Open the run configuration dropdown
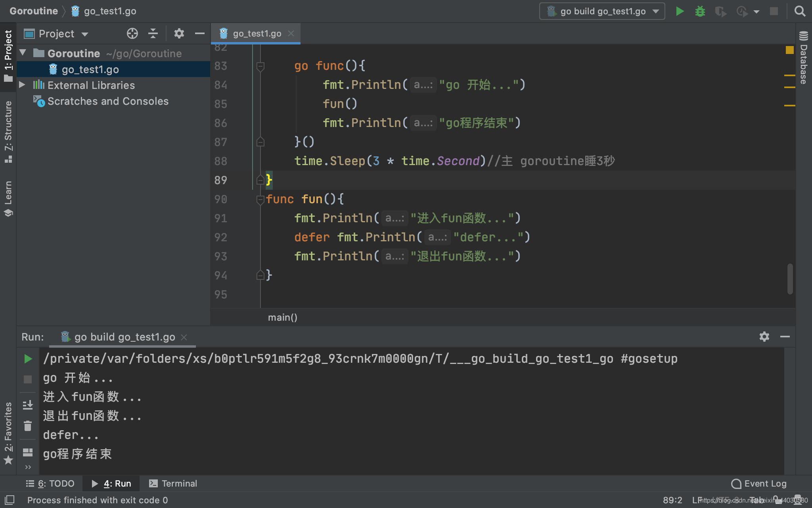Viewport: 812px width, 508px height. click(x=602, y=11)
